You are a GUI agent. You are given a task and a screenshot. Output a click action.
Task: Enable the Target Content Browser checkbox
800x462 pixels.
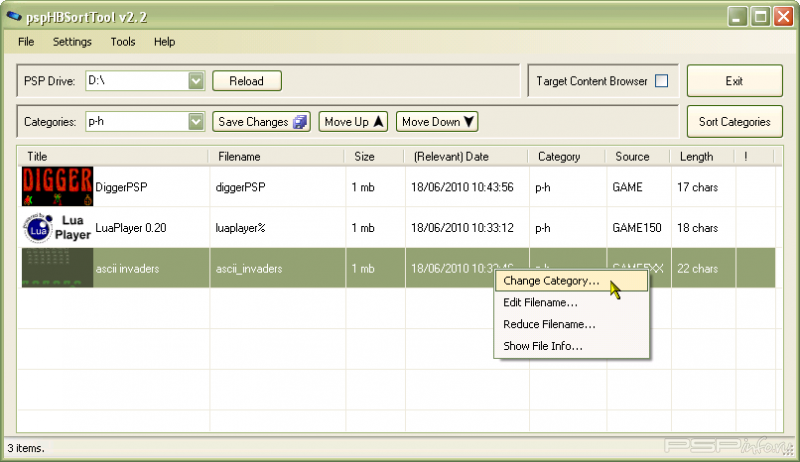click(x=661, y=81)
